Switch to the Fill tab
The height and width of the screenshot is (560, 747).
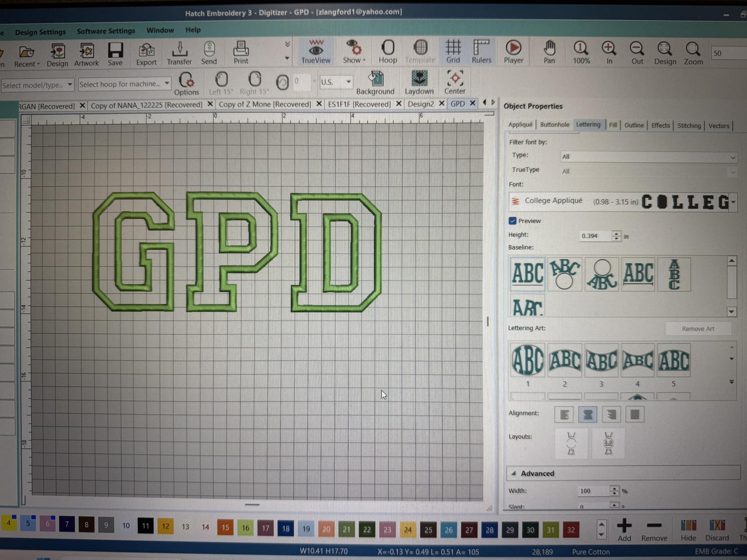pyautogui.click(x=613, y=125)
